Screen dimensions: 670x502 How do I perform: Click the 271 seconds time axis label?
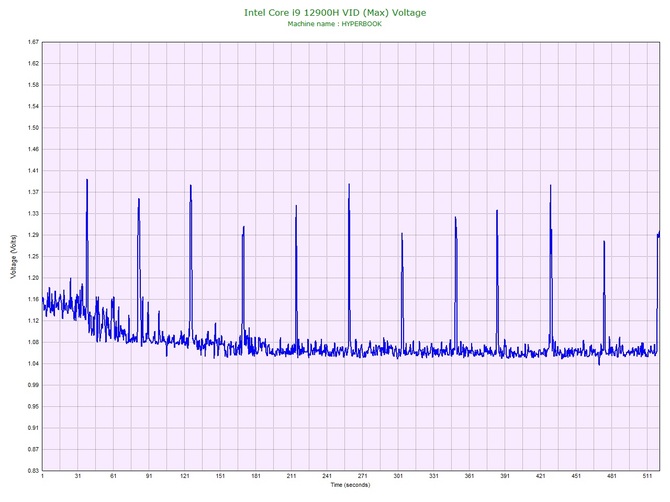[363, 476]
